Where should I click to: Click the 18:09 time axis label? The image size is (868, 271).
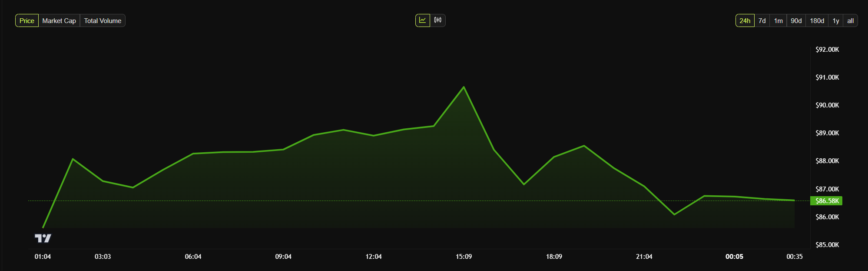tap(554, 257)
